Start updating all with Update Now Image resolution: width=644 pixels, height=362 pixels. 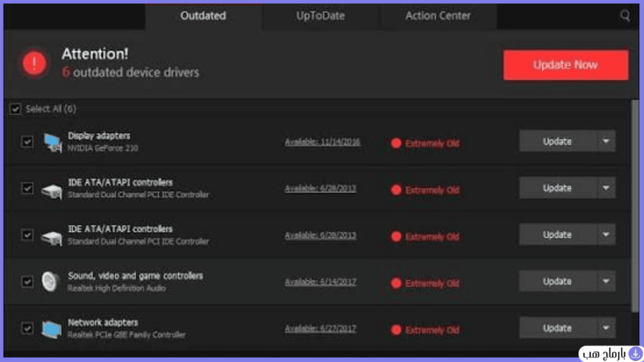point(565,65)
